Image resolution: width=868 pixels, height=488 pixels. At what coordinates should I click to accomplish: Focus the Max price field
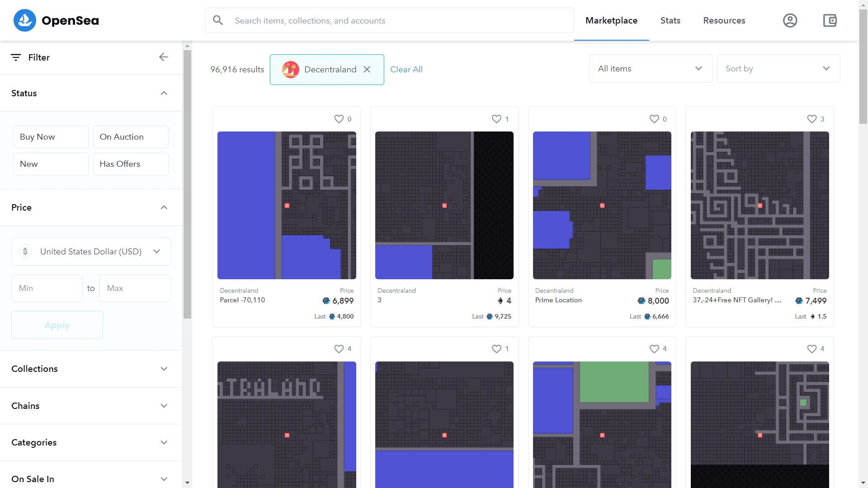click(x=135, y=288)
